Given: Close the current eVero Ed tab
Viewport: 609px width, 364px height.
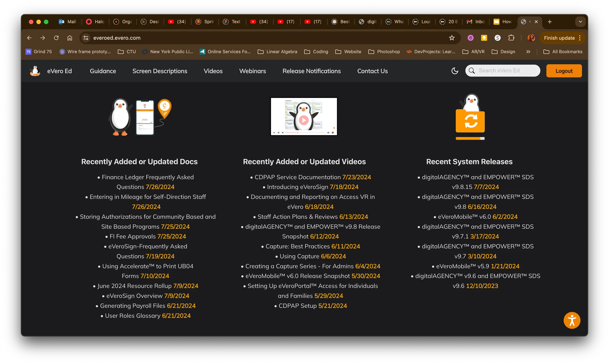Looking at the screenshot, I should coord(536,22).
